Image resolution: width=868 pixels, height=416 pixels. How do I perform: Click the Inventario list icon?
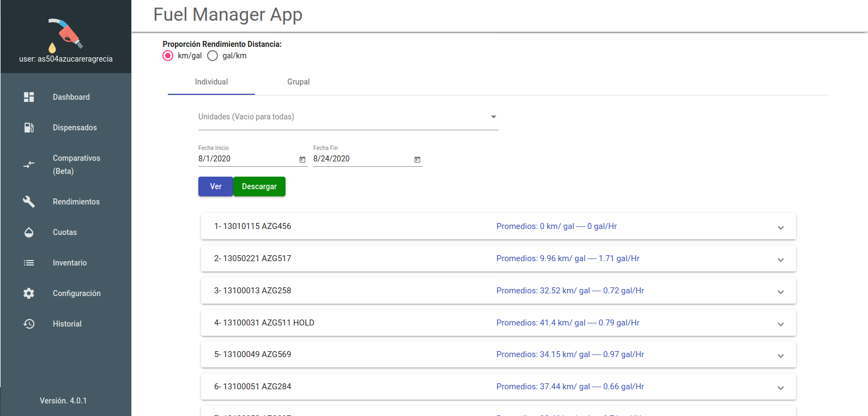click(29, 263)
